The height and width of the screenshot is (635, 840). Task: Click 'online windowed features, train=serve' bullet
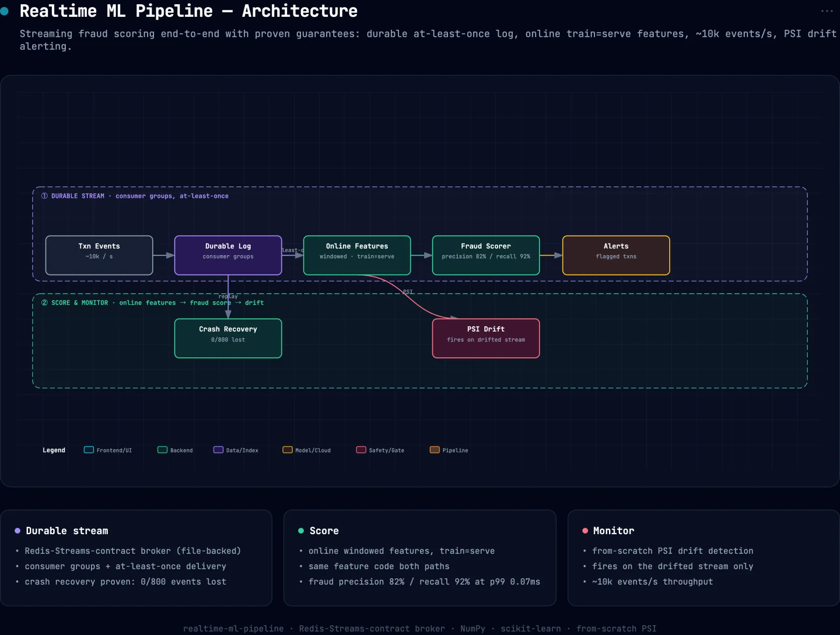[x=401, y=551]
